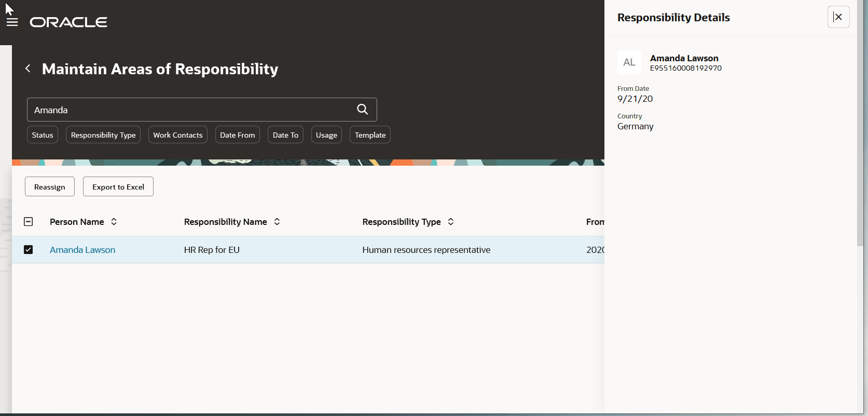Uncheck the Amanda Lawson row checkbox

click(29, 250)
